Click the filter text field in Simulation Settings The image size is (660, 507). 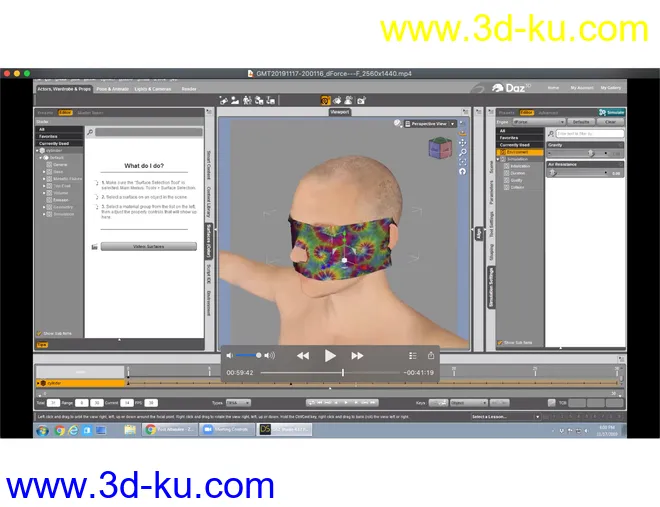click(594, 133)
